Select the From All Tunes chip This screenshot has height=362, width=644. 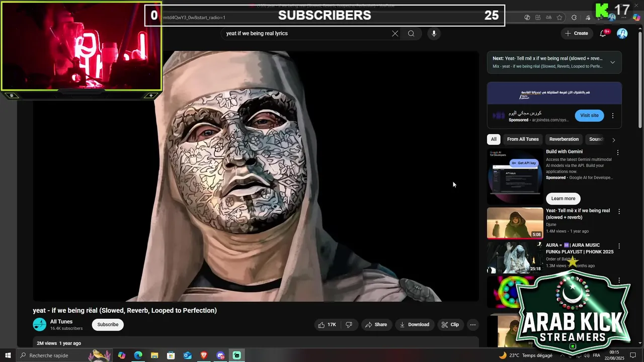[x=523, y=139]
